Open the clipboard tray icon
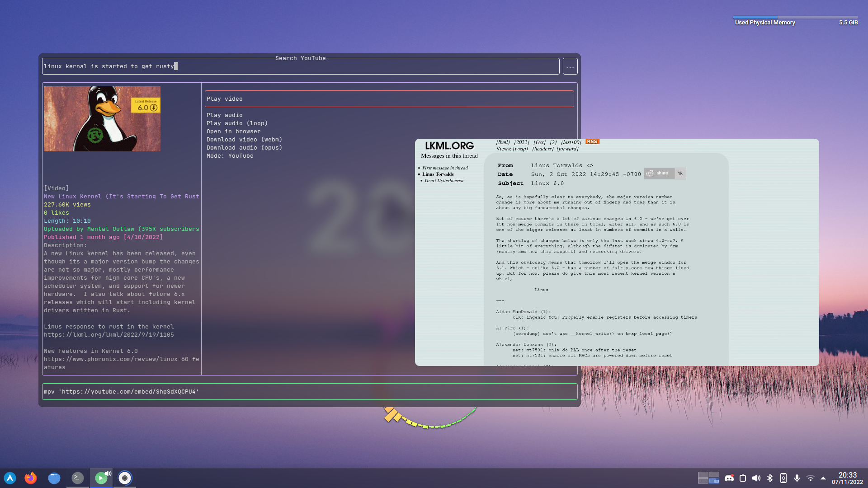The image size is (868, 488). pos(743,478)
